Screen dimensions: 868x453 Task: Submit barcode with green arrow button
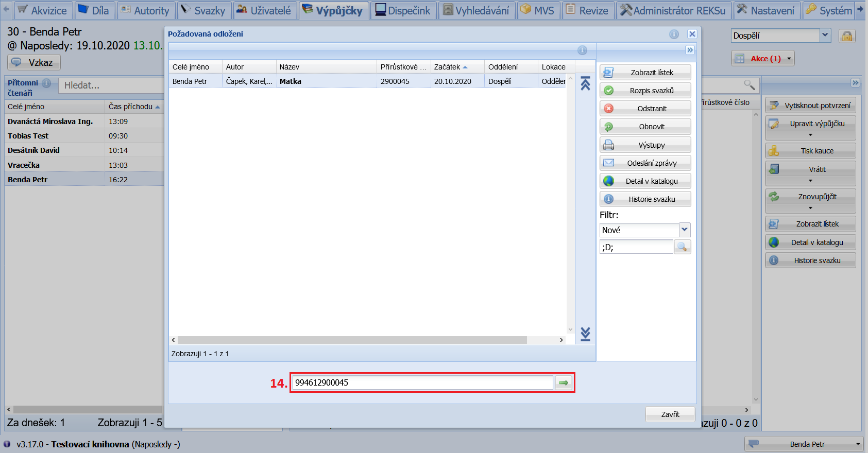pyautogui.click(x=564, y=382)
